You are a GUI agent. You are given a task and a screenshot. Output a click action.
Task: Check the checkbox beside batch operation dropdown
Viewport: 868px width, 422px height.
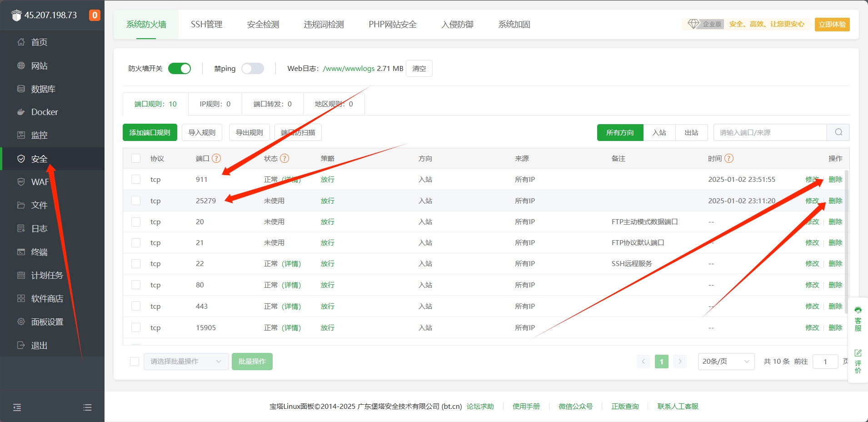[x=135, y=362]
